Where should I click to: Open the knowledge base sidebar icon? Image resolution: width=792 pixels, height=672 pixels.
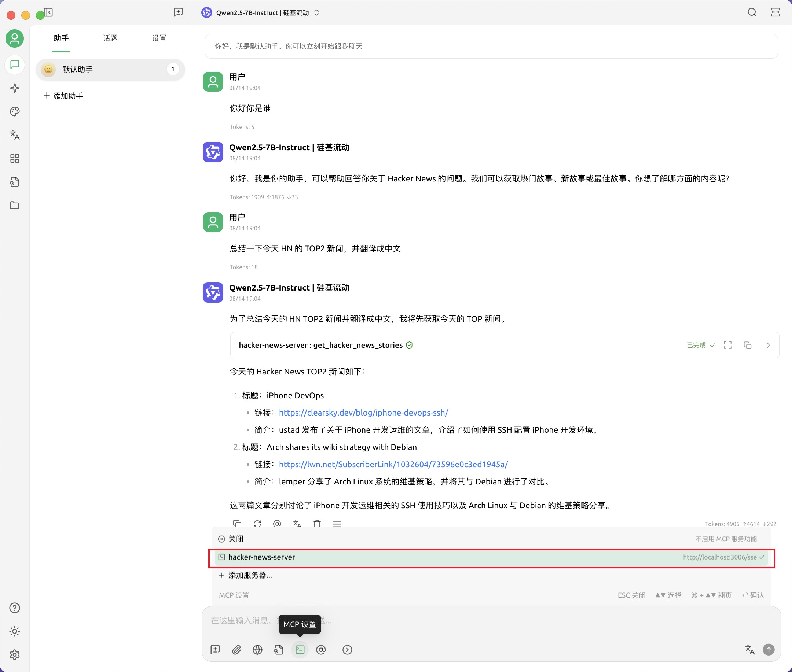[14, 182]
